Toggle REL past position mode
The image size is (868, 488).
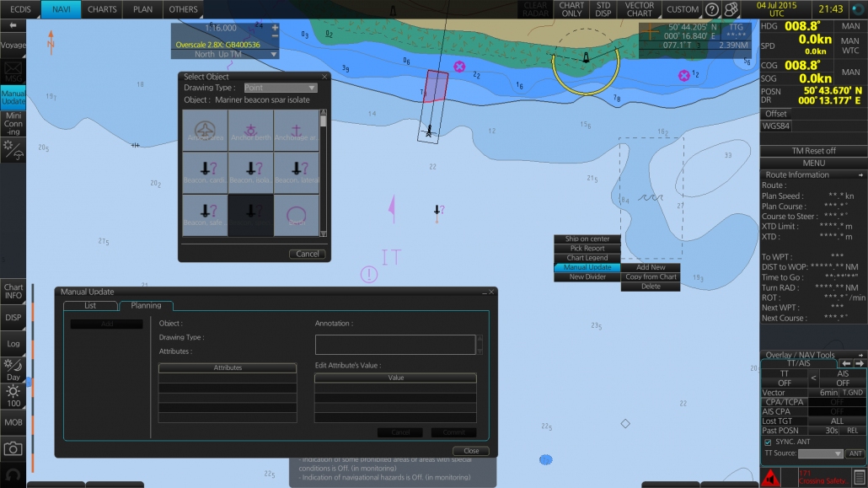(853, 431)
